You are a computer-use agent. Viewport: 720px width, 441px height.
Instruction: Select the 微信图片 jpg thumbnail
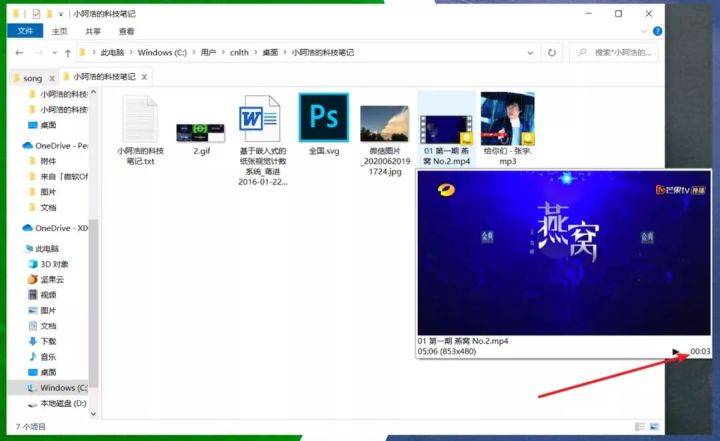coord(384,124)
